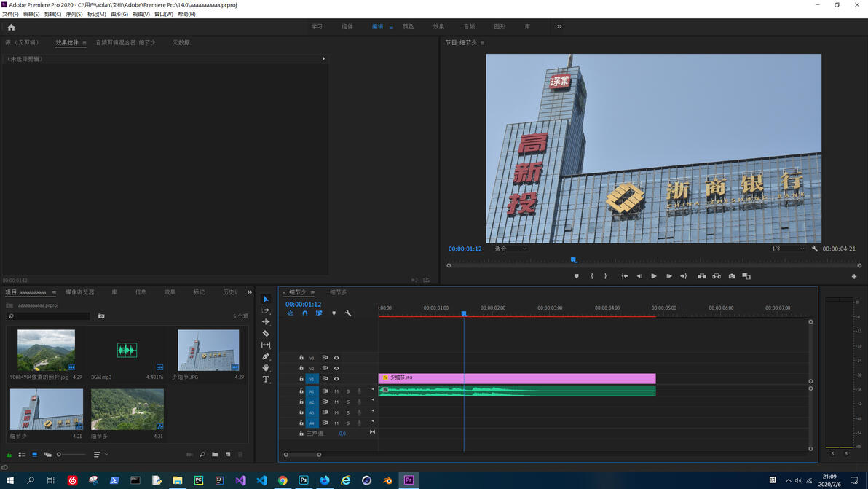Select the Slip tool

tap(266, 345)
